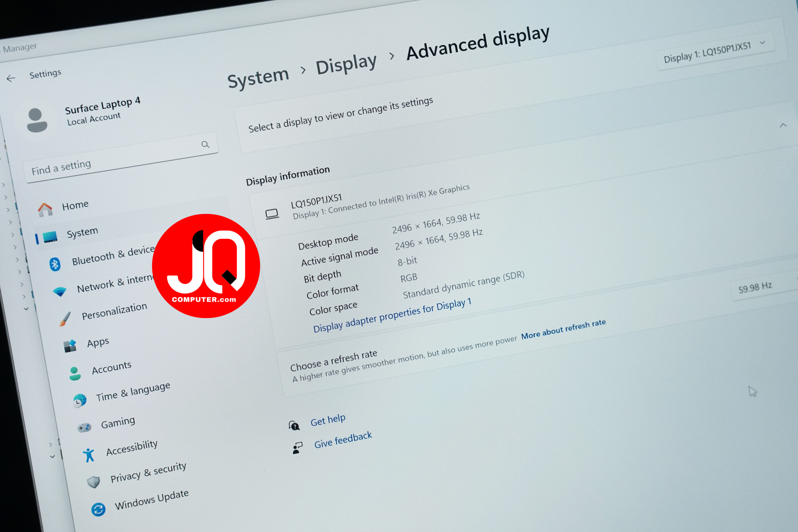Screen dimensions: 798x532
Task: Click 'Standard dynamic range (SDR)' value
Action: pos(464,285)
